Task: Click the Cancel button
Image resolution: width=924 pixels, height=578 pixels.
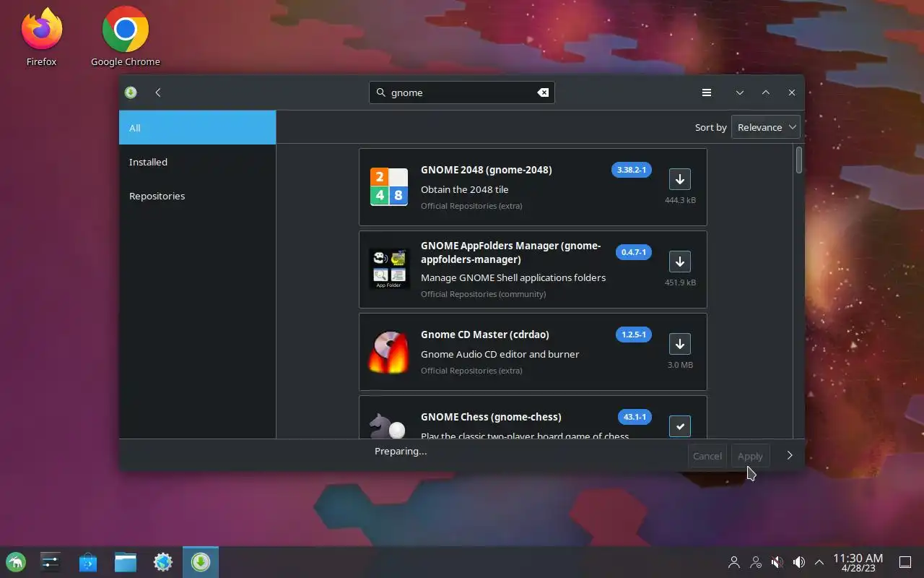Action: [707, 456]
